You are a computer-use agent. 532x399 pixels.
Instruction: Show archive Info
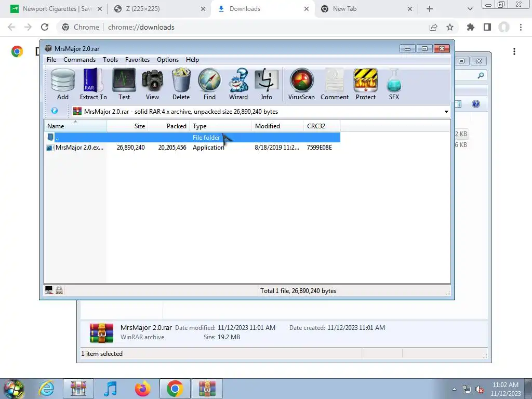[x=267, y=84]
